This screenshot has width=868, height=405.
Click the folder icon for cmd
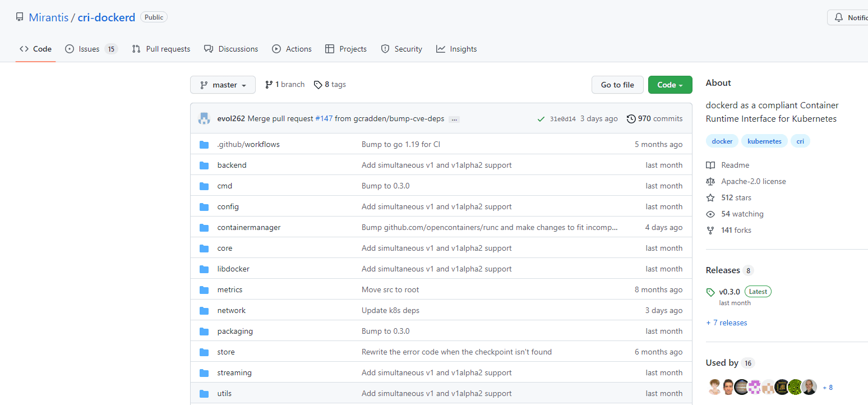tap(204, 186)
